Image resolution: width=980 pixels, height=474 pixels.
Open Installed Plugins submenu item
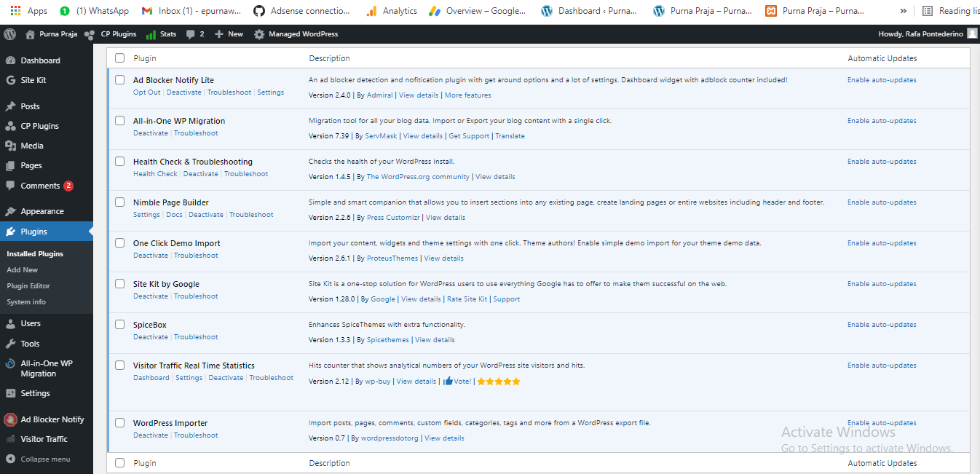(x=35, y=254)
